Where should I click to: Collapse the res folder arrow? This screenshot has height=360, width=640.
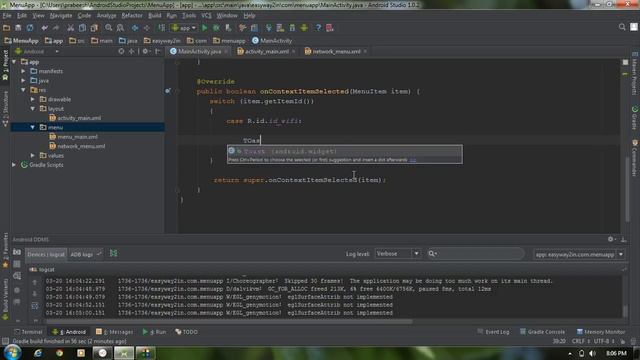point(23,90)
